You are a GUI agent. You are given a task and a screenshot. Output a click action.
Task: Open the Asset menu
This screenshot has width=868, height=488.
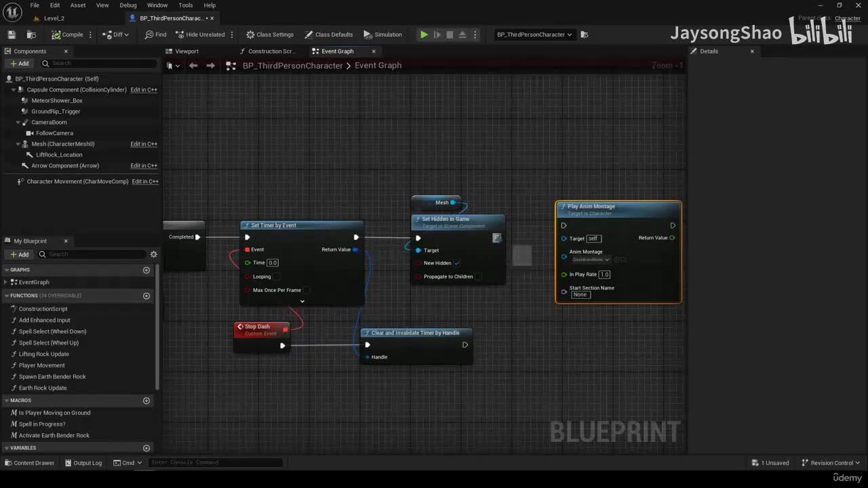(x=78, y=5)
